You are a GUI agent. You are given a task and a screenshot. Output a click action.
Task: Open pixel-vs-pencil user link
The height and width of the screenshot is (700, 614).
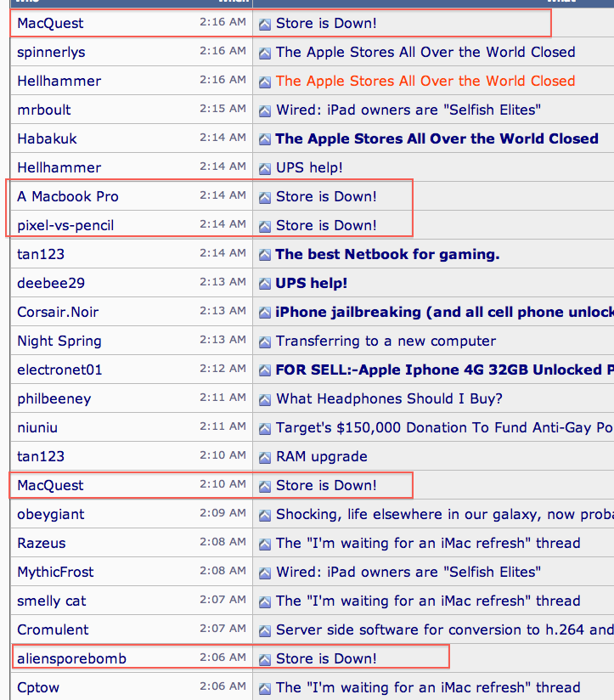click(x=65, y=225)
